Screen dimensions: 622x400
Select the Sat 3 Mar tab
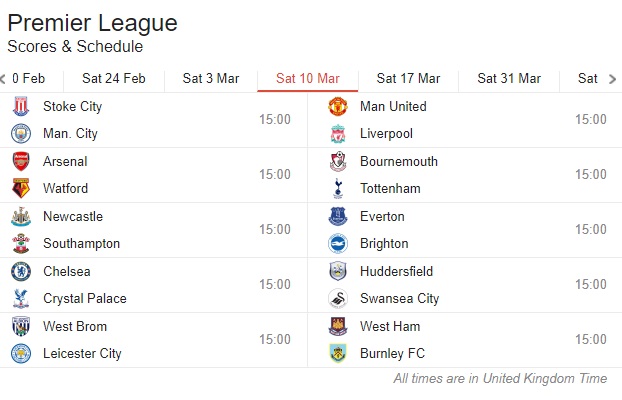(x=211, y=79)
